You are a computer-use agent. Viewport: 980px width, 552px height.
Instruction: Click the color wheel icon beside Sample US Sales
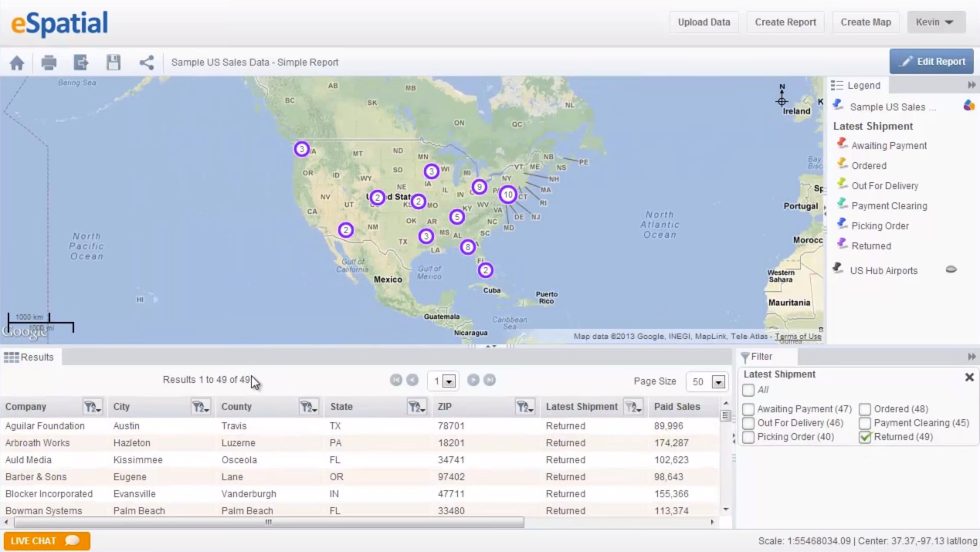coord(969,106)
